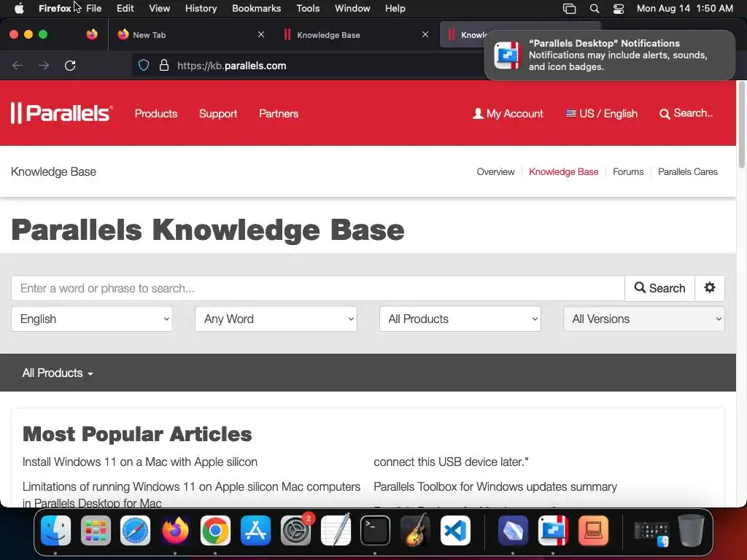Click the Knowledge Base subnav link
Screen dimensions: 747x560
pos(564,171)
